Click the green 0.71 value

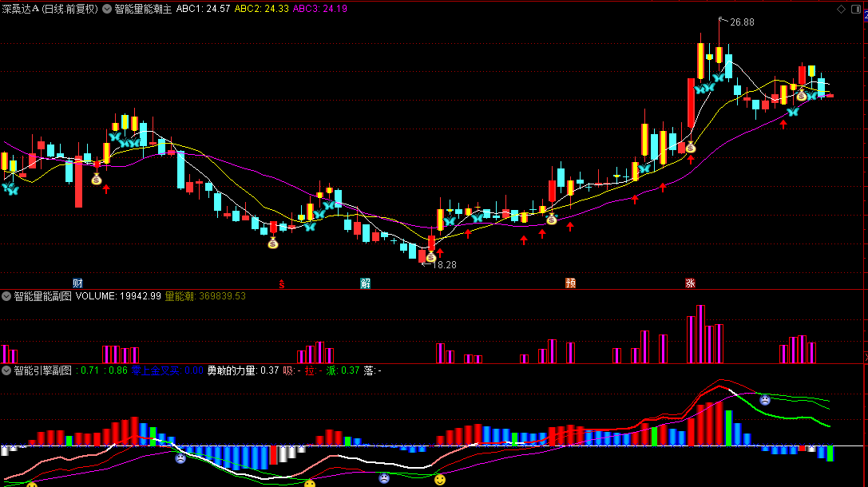point(89,370)
